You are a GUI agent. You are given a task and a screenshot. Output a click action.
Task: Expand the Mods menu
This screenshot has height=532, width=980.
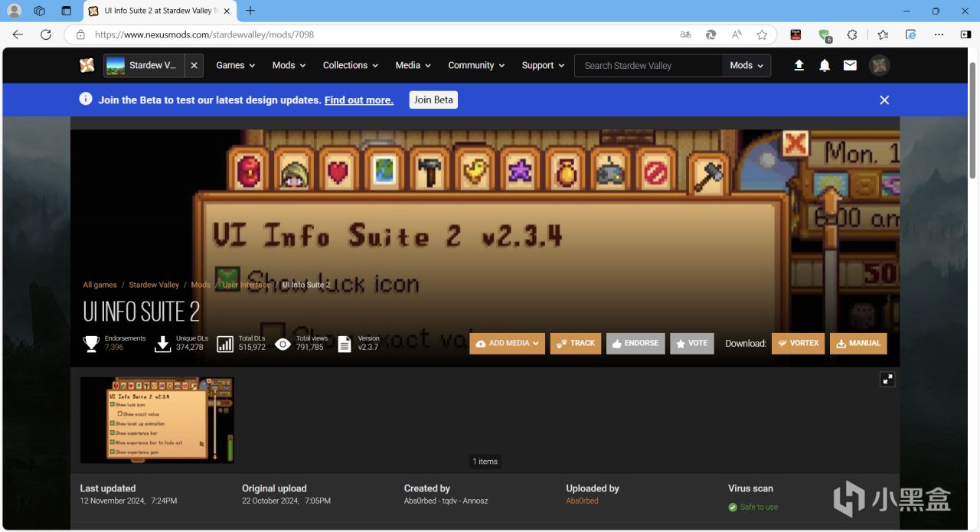[x=289, y=65]
